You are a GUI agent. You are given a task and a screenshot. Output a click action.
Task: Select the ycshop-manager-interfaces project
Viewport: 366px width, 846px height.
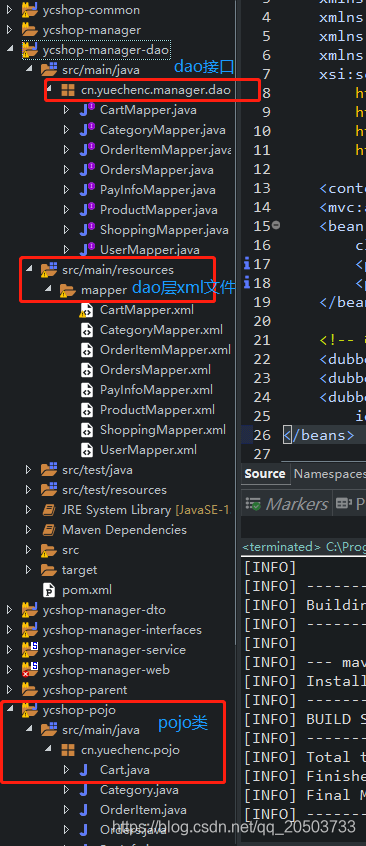tap(122, 630)
